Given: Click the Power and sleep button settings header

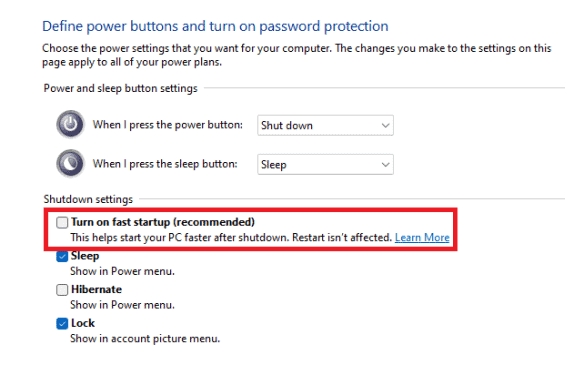Looking at the screenshot, I should (120, 88).
